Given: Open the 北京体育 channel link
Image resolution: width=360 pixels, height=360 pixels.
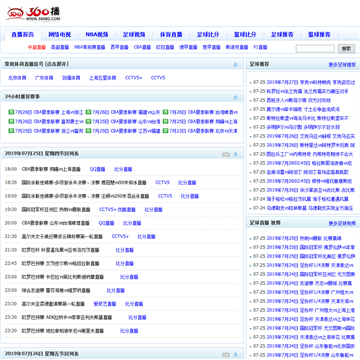Looking at the screenshot, I should pyautogui.click(x=17, y=78).
